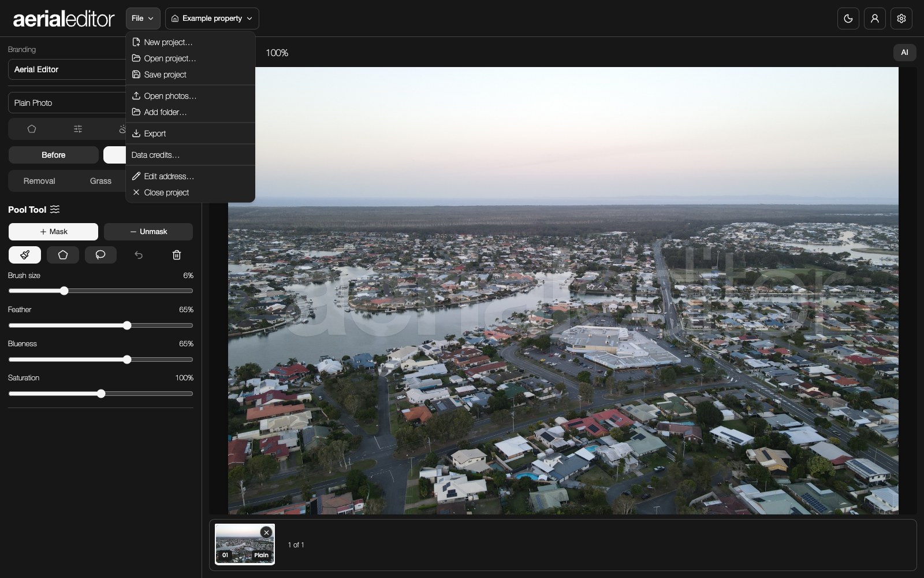Image resolution: width=924 pixels, height=578 pixels.
Task: Collapse the File dropdown menu
Action: [143, 18]
